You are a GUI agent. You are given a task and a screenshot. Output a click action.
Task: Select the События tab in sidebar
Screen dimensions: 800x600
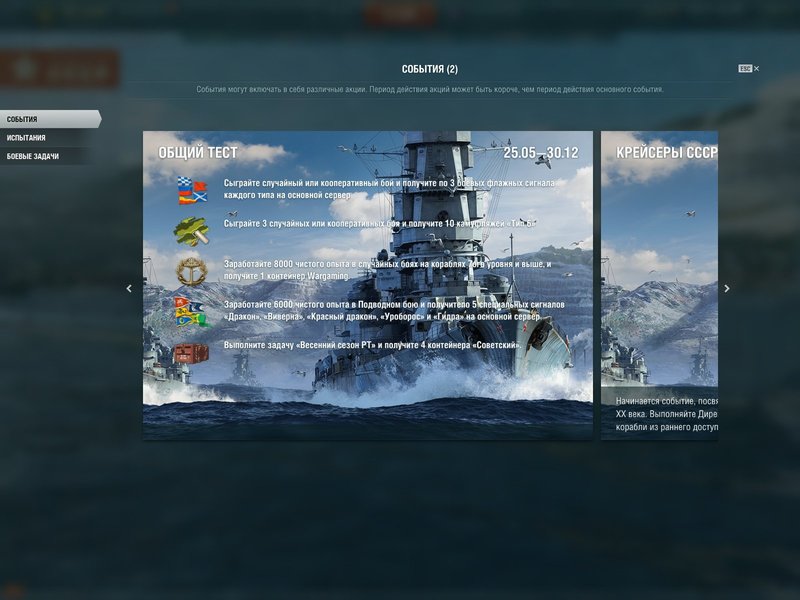[x=50, y=119]
